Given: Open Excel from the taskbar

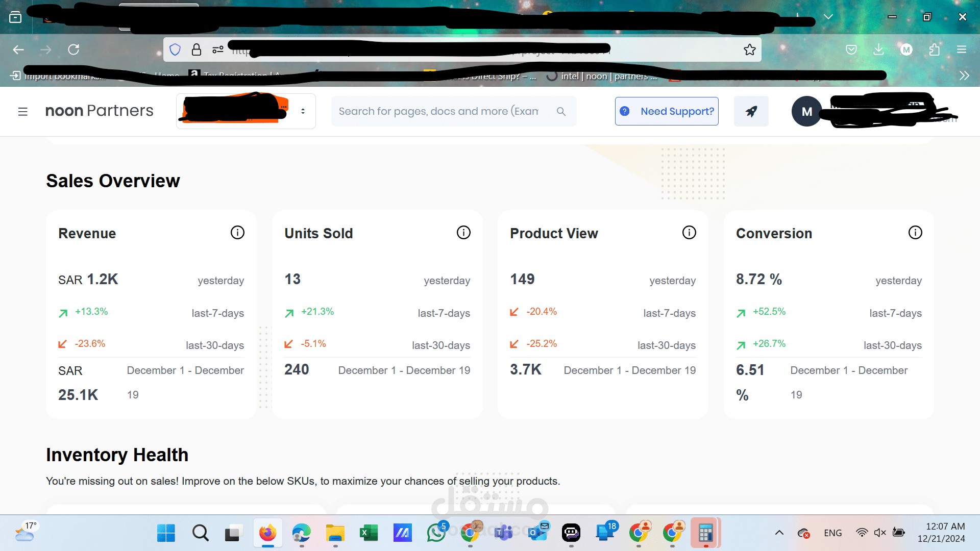Looking at the screenshot, I should [x=369, y=533].
